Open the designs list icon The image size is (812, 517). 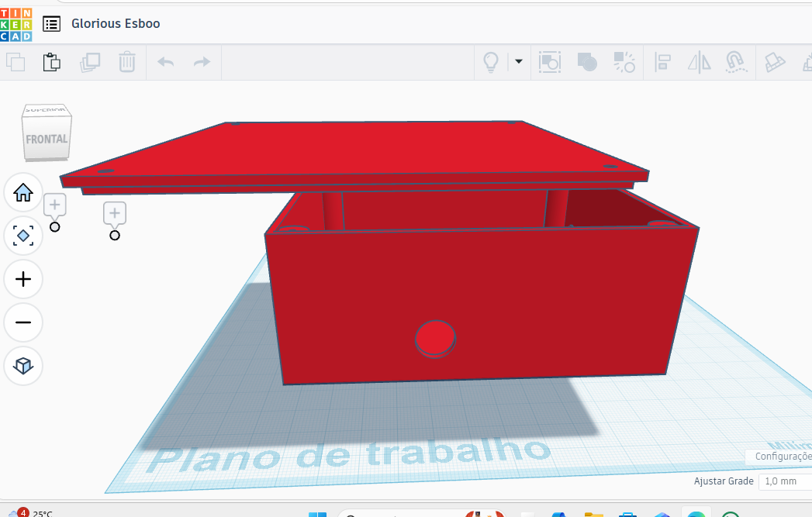click(51, 24)
